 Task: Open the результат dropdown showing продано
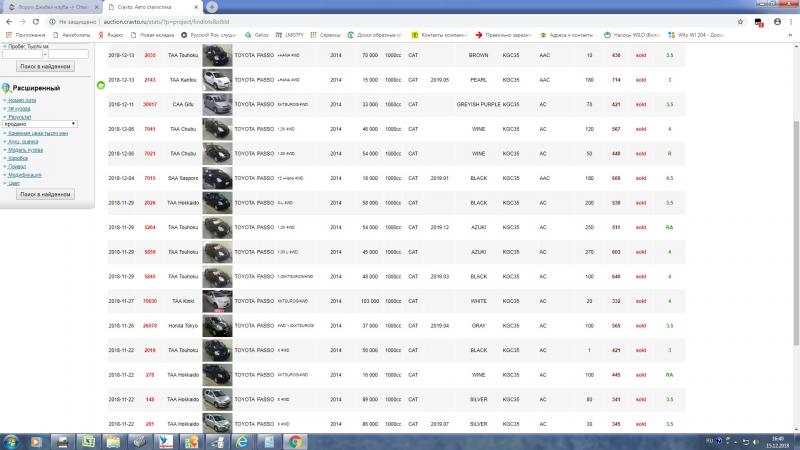coord(39,124)
